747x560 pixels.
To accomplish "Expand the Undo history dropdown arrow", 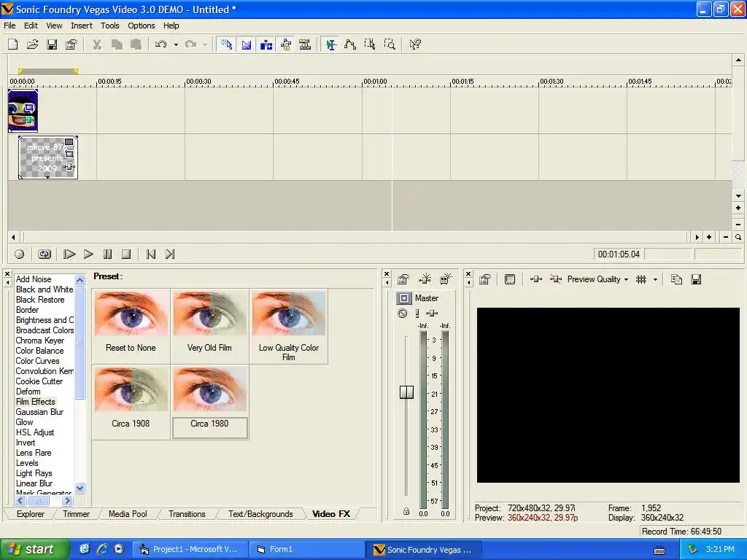I will (176, 44).
